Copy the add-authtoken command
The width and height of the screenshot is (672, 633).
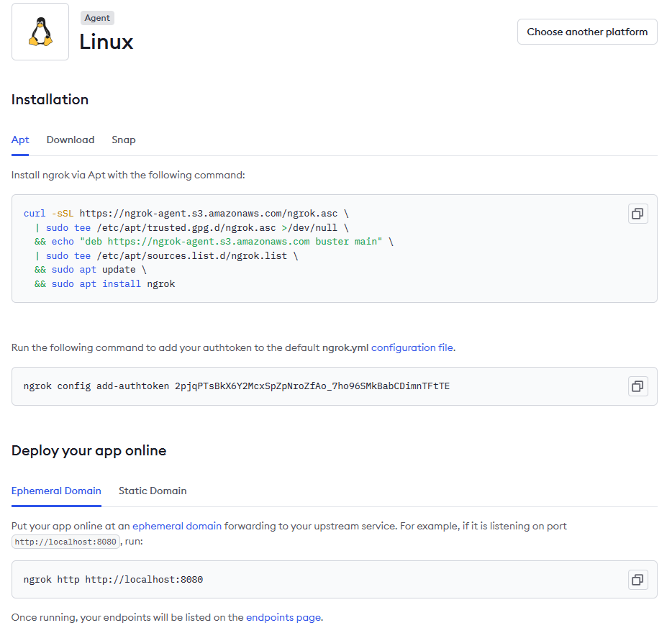click(x=637, y=386)
